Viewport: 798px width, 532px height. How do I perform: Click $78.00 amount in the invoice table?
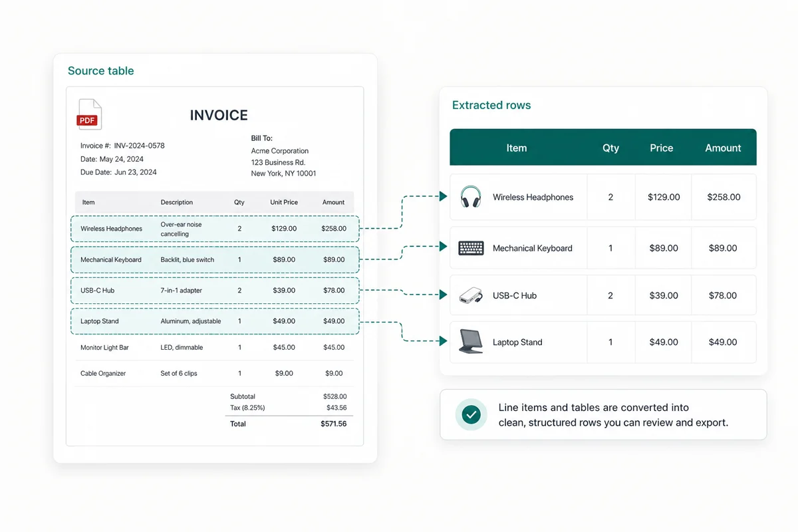pyautogui.click(x=334, y=291)
